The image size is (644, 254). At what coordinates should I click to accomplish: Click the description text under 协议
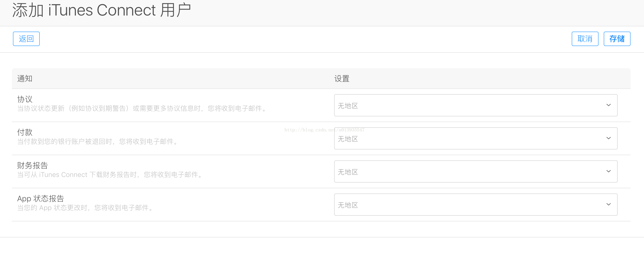tap(142, 108)
